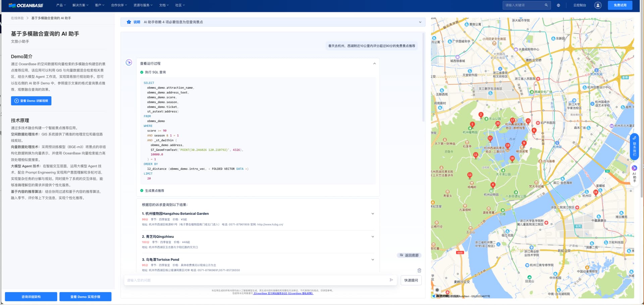This screenshot has width=644, height=305.
Task: Open the OceanBase 隐私政策 link
Action: point(301,293)
